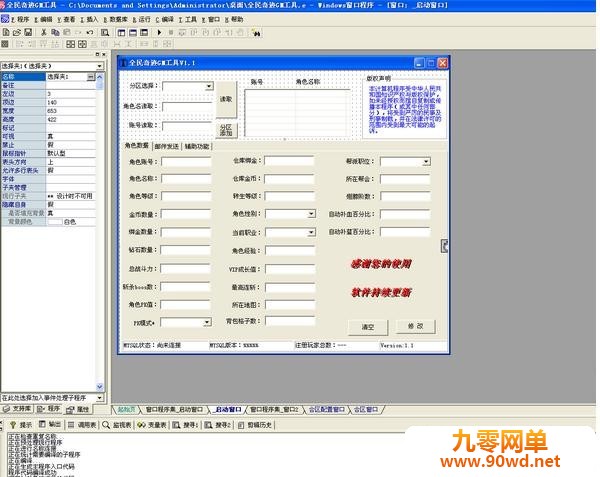Click the Cut scissors toolbar icon

[x=44, y=33]
